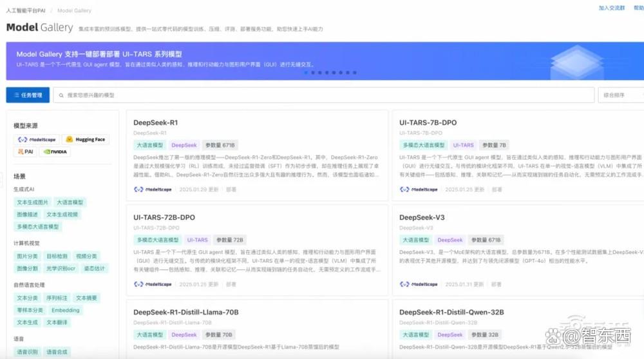Viewport: 644px width, 359px height.
Task: Filter by 大语言模型 tag in sidebar
Action: click(70, 202)
